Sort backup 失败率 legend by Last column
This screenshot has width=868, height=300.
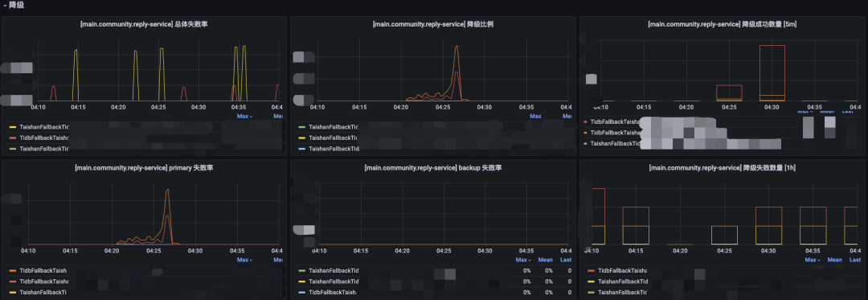pyautogui.click(x=566, y=260)
